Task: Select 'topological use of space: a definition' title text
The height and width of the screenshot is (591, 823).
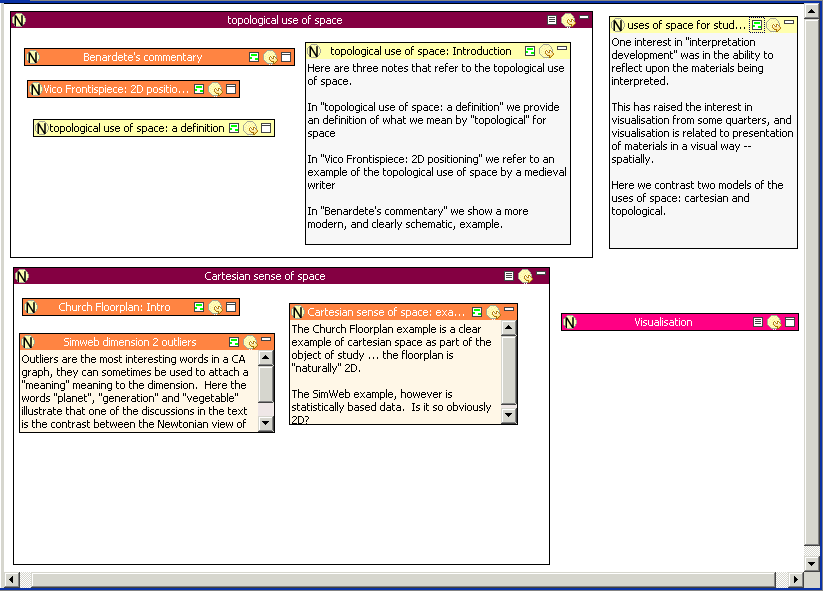Action: 137,128
